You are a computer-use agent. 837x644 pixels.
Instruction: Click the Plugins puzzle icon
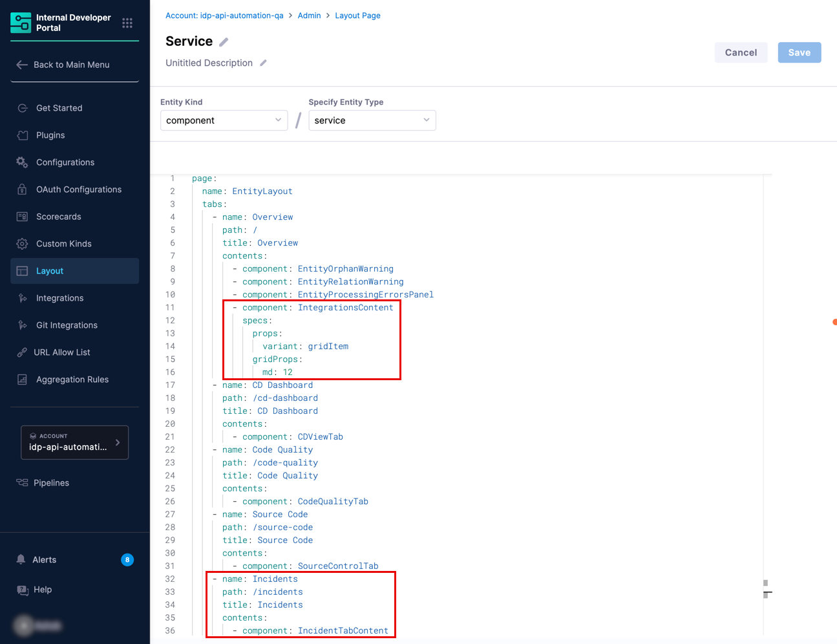click(x=23, y=135)
